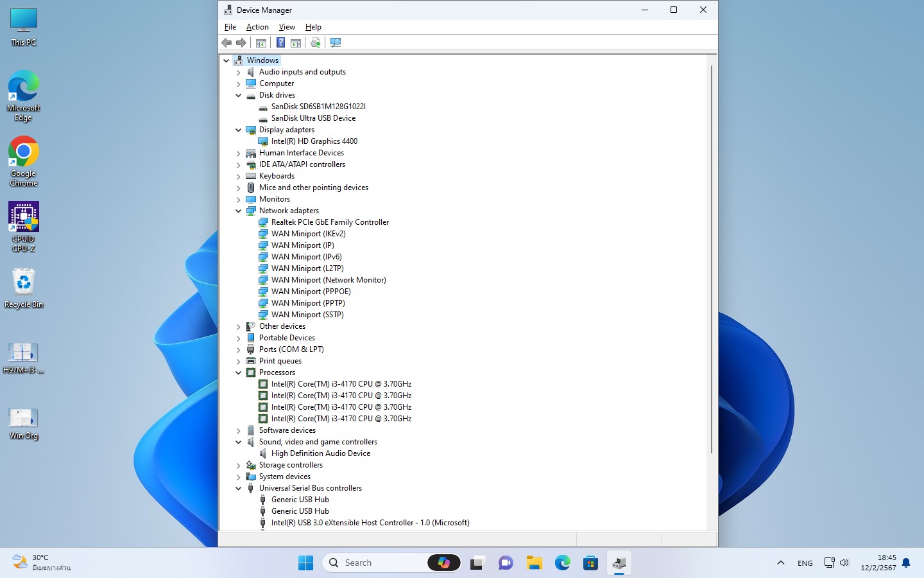Image resolution: width=924 pixels, height=578 pixels.
Task: Select Intel(R) HD Graphics 4400 device
Action: (314, 141)
